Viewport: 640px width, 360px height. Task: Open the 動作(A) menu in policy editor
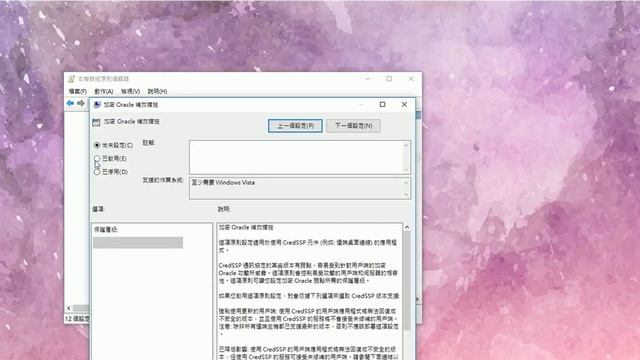(x=104, y=91)
